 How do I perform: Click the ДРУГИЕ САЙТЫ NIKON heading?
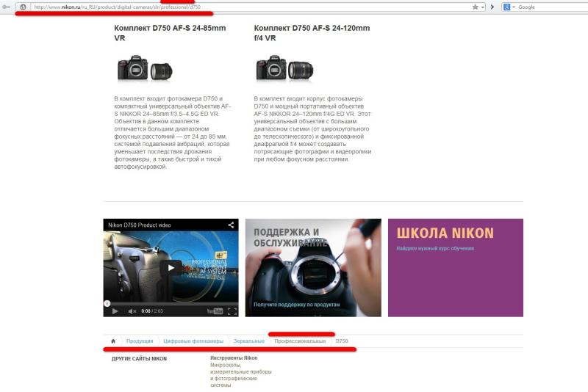tap(139, 359)
